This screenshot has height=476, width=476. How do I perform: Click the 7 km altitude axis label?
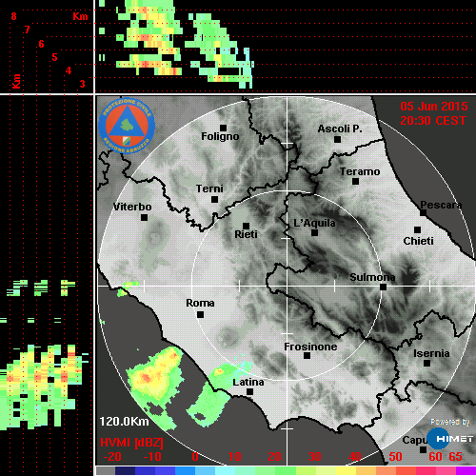pyautogui.click(x=28, y=30)
